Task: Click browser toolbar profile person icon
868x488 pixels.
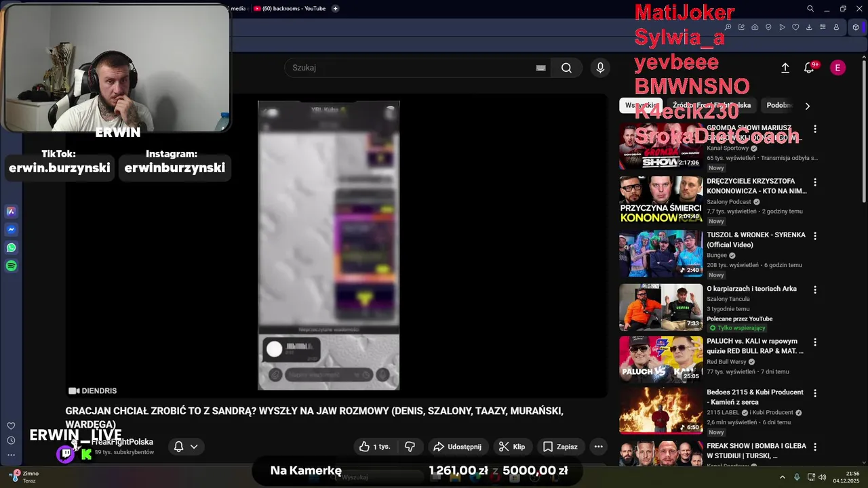Action: pyautogui.click(x=836, y=27)
